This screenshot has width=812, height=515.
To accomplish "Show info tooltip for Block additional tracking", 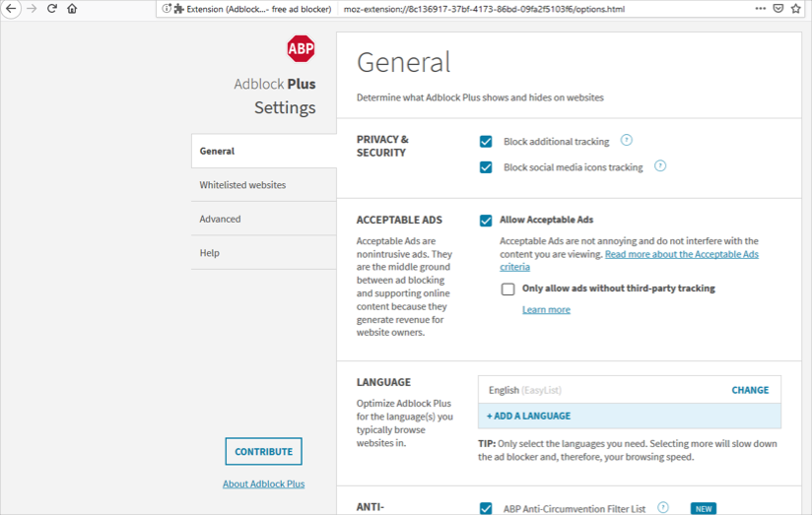I will 627,141.
